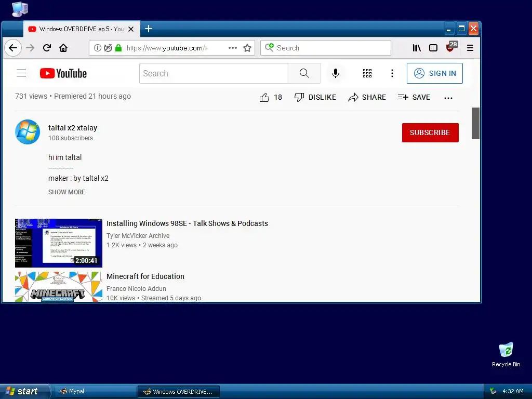Click the 731 views premiered text
The height and width of the screenshot is (399, 532).
[x=73, y=96]
